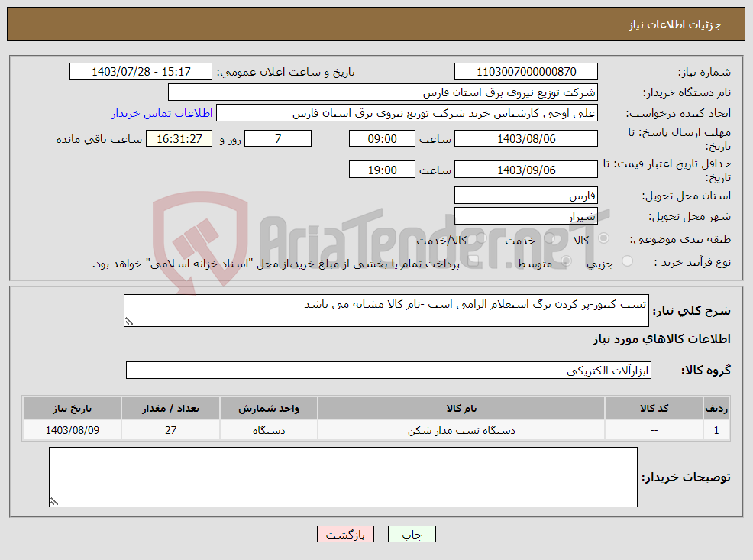Click the delivery city field شیراز

(x=526, y=216)
